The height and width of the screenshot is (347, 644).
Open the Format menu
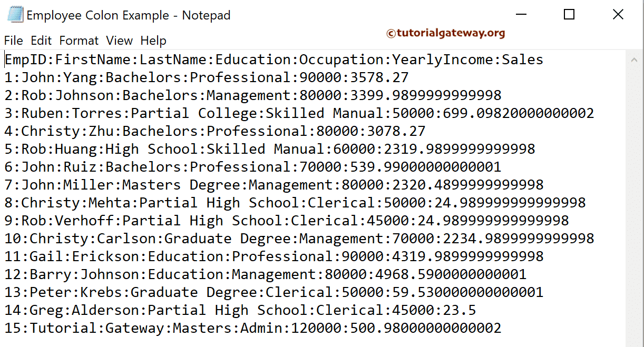tap(79, 41)
